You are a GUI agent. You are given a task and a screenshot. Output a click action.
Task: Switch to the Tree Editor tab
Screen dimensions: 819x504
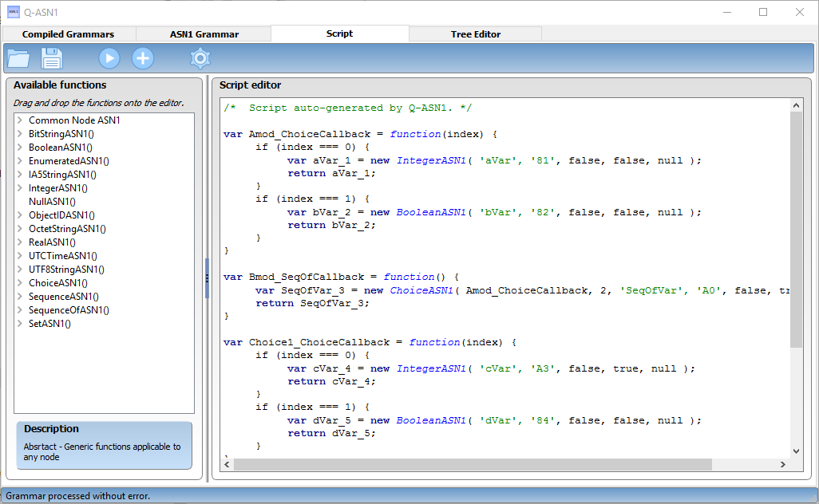click(x=475, y=33)
